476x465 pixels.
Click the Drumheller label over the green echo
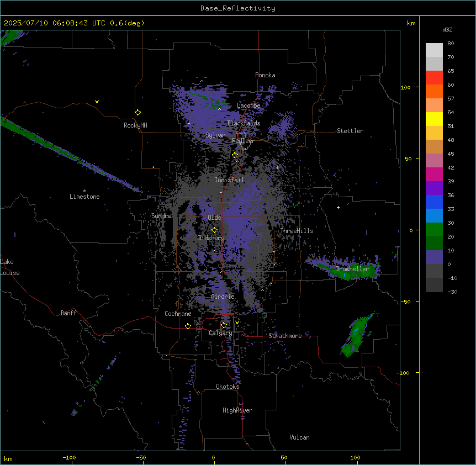coord(352,269)
